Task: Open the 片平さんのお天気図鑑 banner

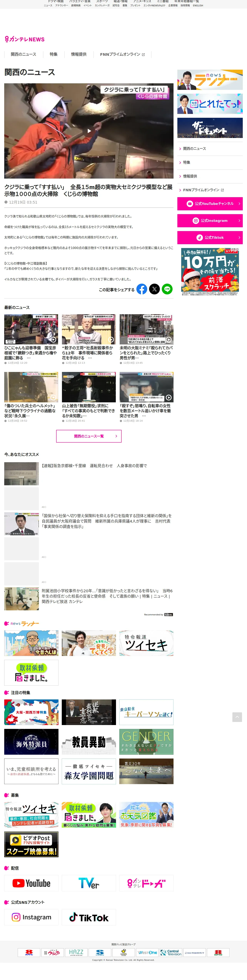Action: click(147, 815)
